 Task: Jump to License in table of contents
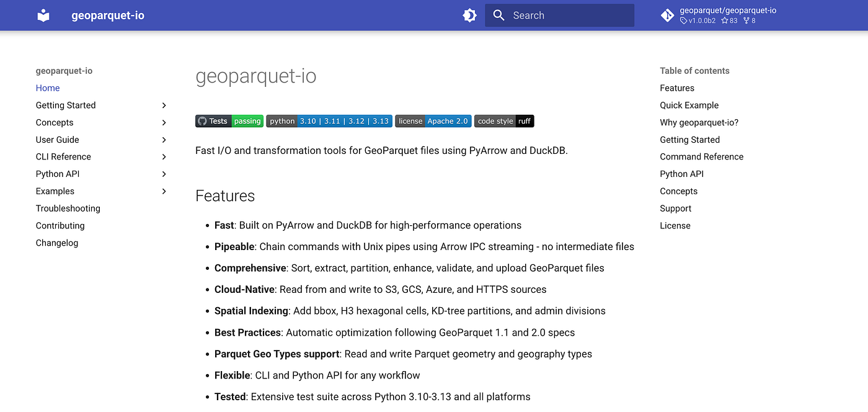(675, 226)
